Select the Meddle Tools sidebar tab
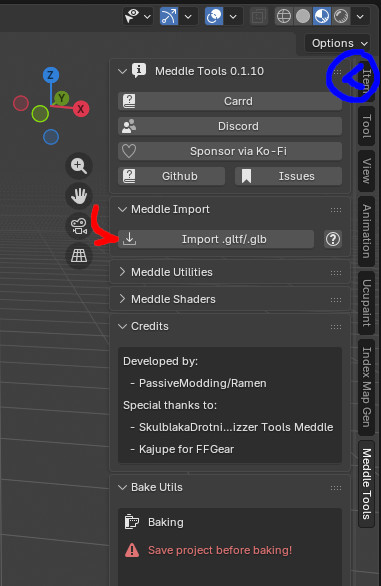The width and height of the screenshot is (381, 586). [366, 484]
